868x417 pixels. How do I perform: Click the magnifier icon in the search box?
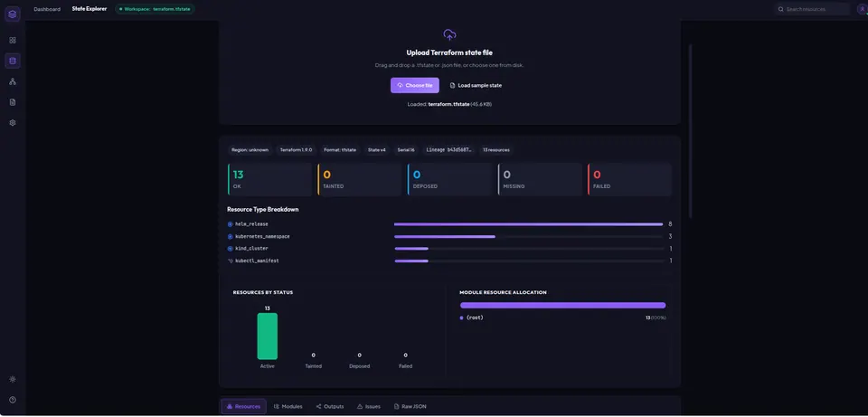pos(781,9)
